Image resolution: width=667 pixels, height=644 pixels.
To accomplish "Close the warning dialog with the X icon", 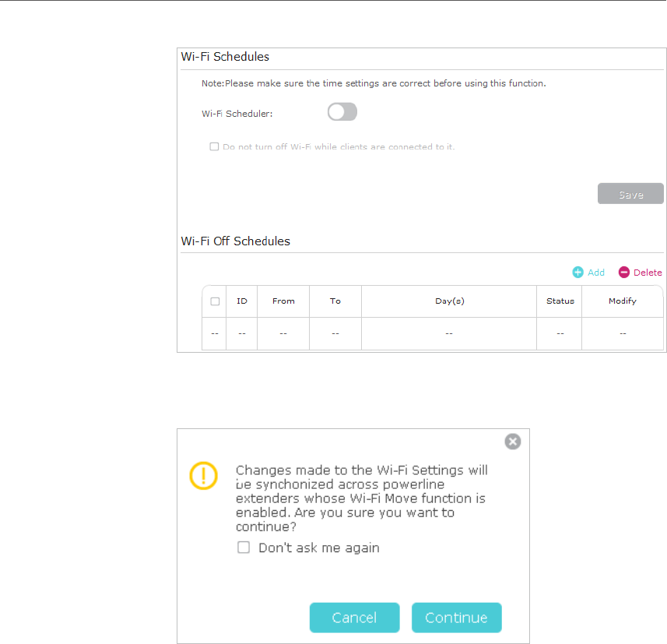I will (x=513, y=442).
